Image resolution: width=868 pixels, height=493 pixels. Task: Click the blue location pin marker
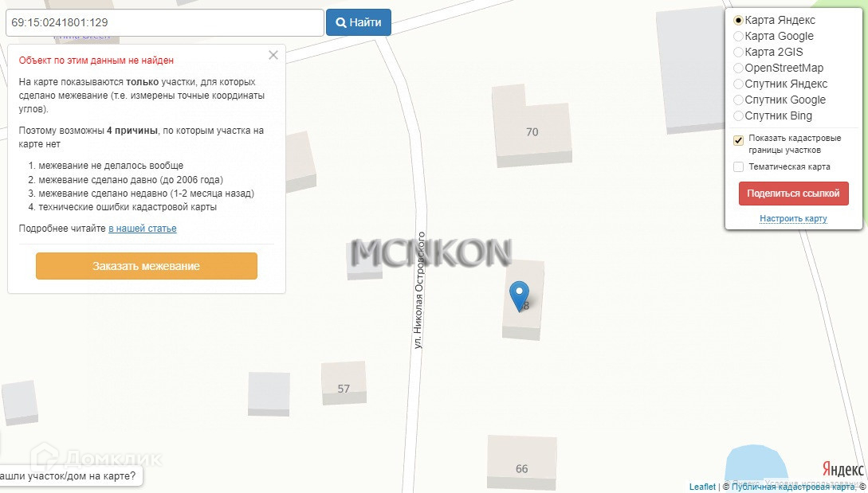click(519, 295)
